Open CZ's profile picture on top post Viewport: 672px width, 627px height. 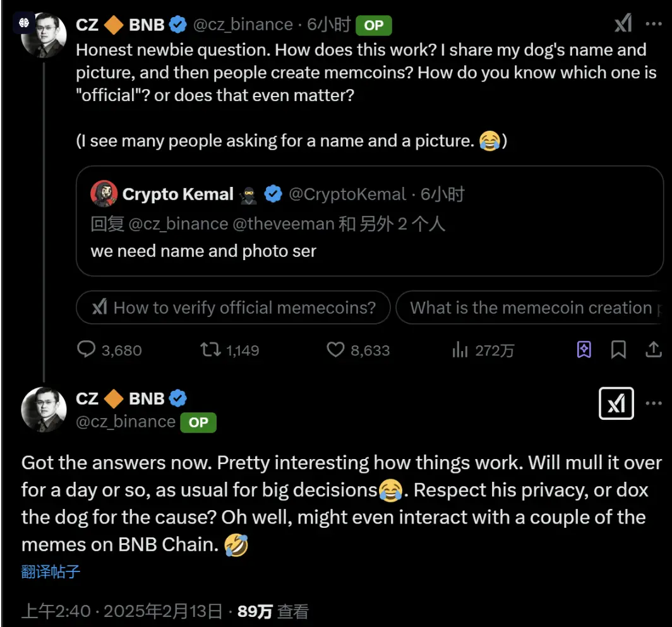point(44,34)
